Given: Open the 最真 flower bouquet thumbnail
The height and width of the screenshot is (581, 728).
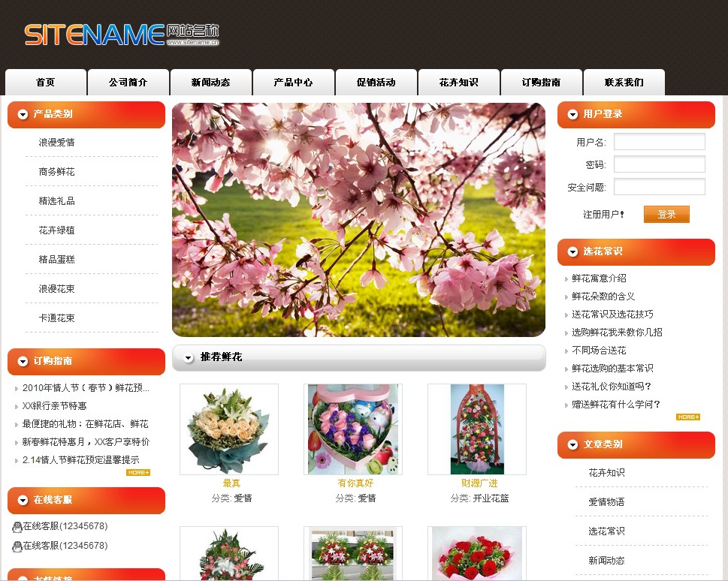Looking at the screenshot, I should coord(229,429).
